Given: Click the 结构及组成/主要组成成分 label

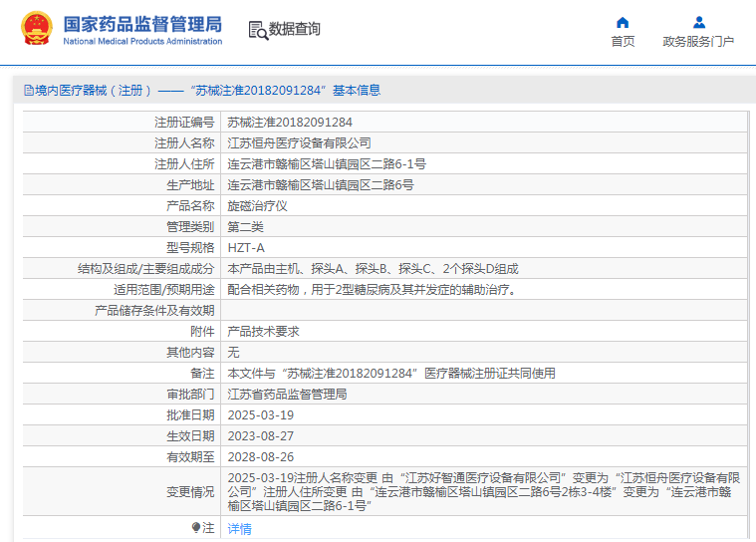Looking at the screenshot, I should [x=146, y=269].
